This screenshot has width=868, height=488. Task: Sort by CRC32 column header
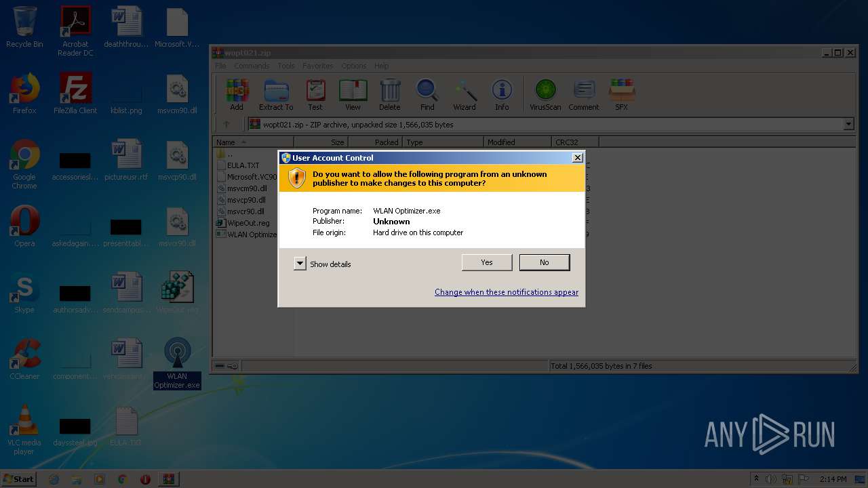pos(575,142)
